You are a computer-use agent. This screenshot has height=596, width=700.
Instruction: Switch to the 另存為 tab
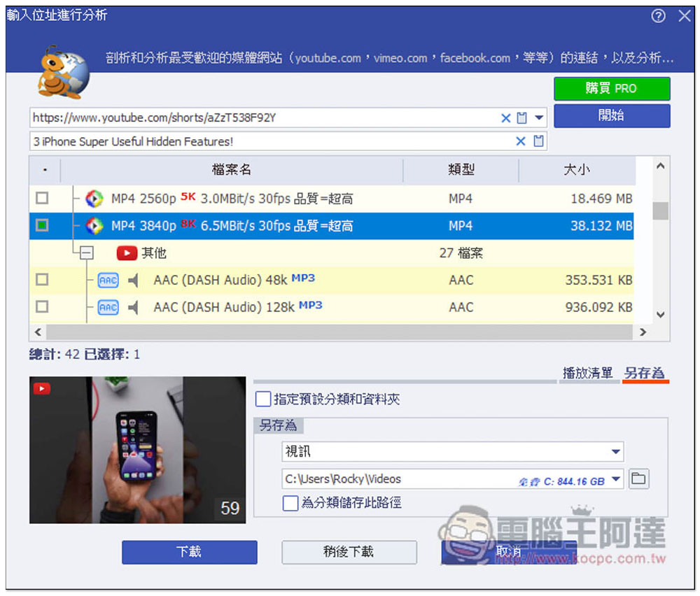(644, 373)
